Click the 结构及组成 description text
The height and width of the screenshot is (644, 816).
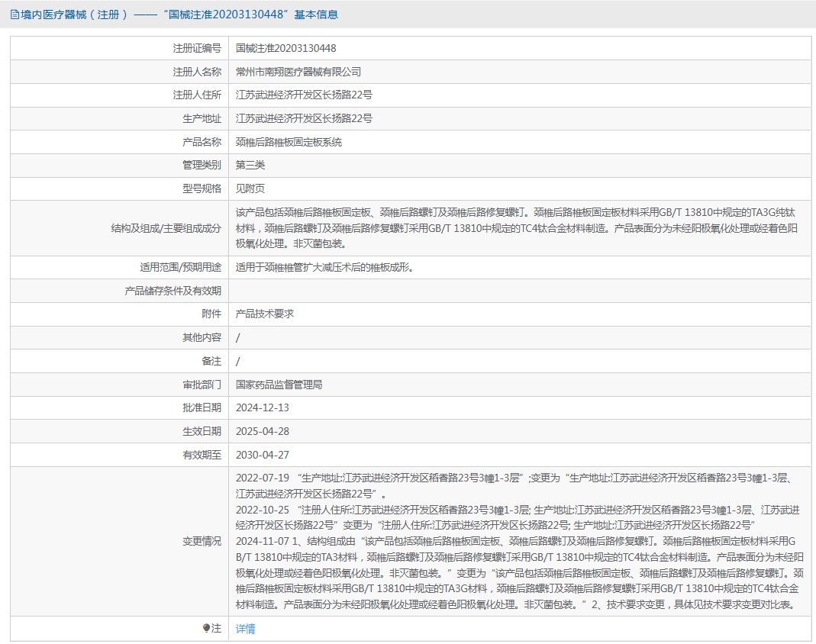tap(517, 228)
